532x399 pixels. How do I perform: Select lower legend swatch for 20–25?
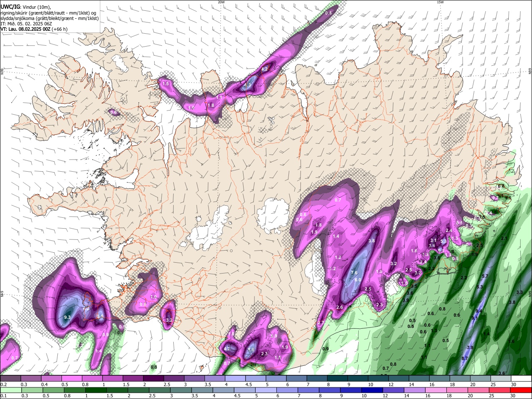tap(478, 390)
